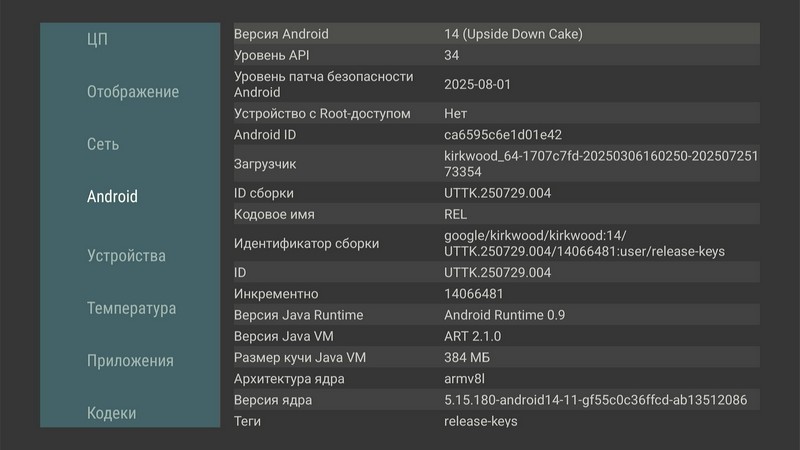Go to the Температура section
The width and height of the screenshot is (800, 450).
[131, 308]
